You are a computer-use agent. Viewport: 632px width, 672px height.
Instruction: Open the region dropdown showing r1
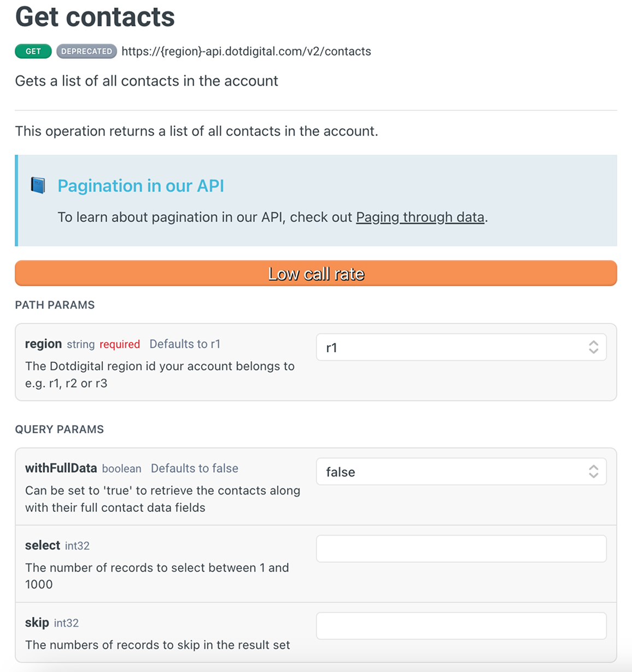[461, 347]
